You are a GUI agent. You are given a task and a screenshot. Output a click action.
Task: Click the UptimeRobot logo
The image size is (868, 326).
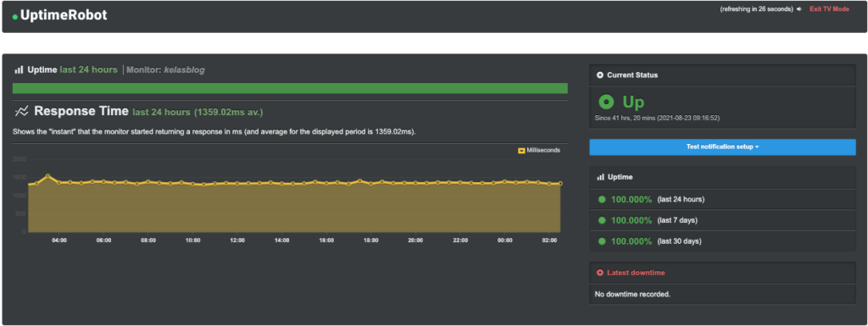click(x=60, y=15)
